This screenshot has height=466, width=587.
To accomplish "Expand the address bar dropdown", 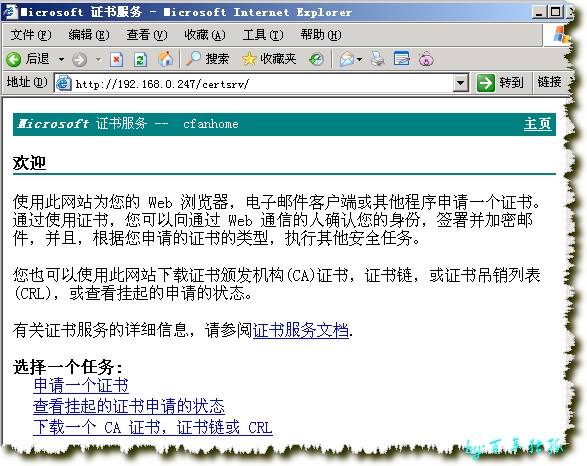I will point(461,83).
